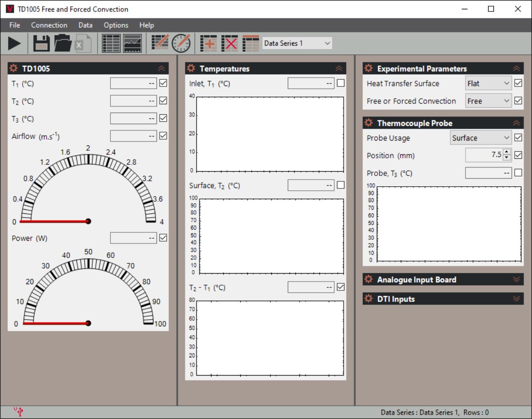
Task: Toggle the Airflow checkbox
Action: tap(163, 136)
